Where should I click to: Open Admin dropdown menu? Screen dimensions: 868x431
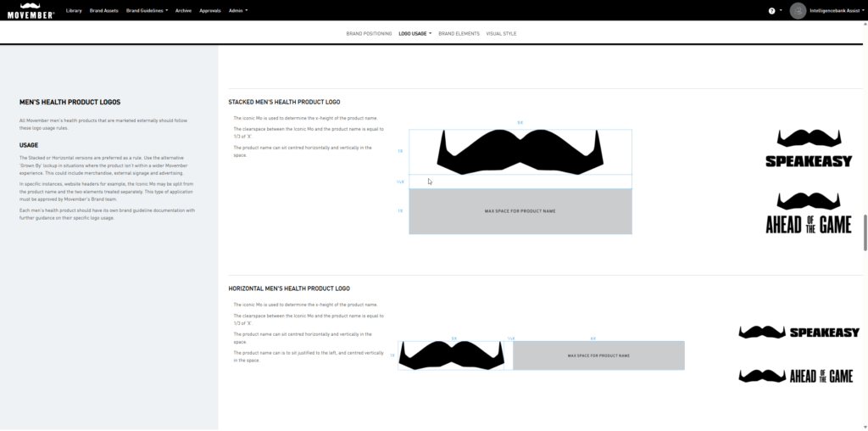[x=238, y=10]
